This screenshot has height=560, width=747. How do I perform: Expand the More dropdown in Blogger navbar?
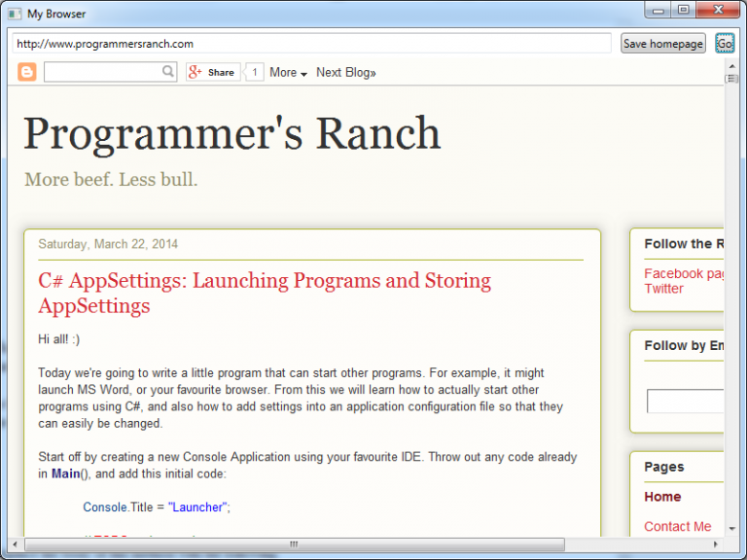288,72
